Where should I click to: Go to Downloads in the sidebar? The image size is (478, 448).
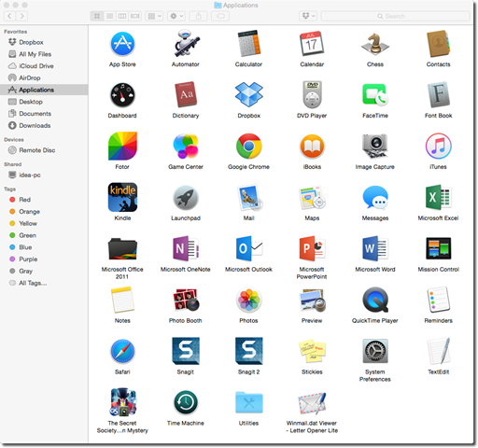44,125
